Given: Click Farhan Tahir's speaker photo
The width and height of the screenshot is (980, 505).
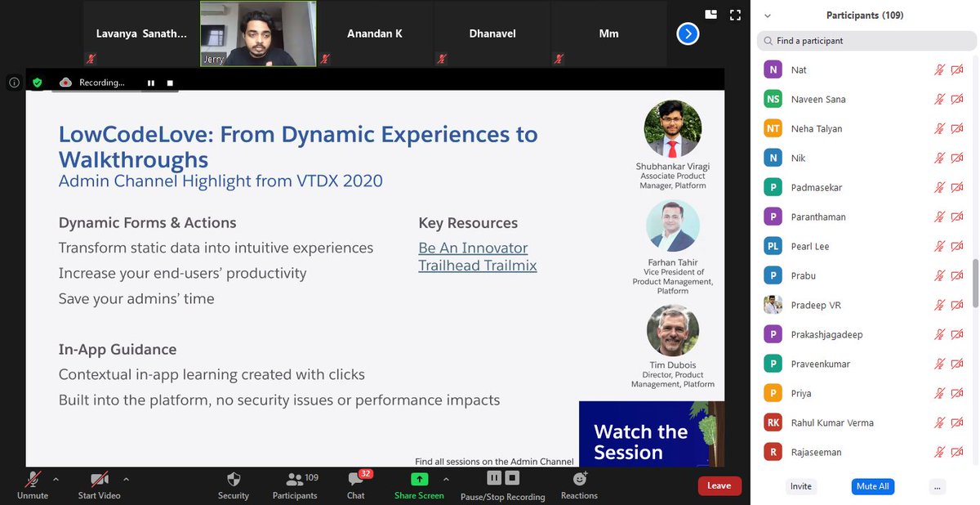Looking at the screenshot, I should tap(673, 226).
